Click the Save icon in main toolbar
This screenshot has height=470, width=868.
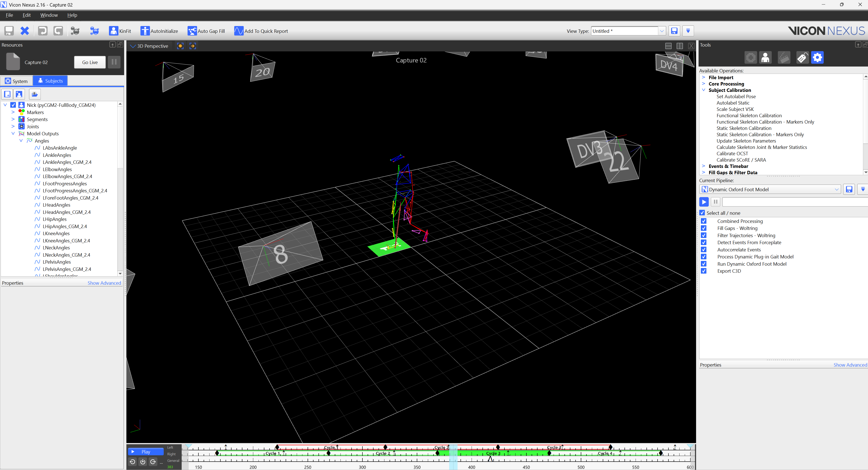point(9,31)
